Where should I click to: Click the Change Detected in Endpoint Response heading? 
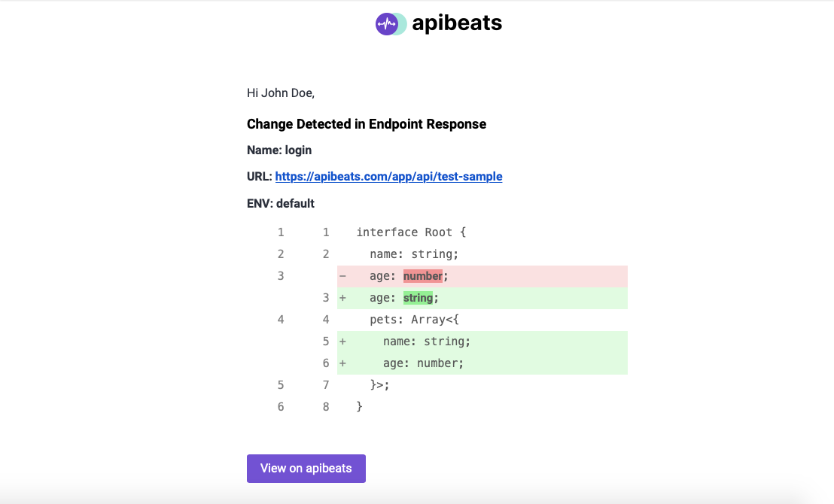tap(367, 123)
